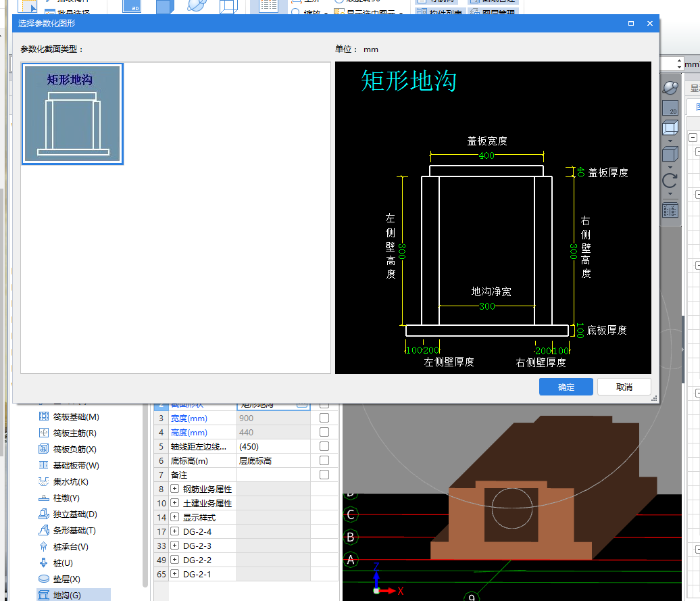Viewport: 700px width, 601px height.
Task: Expand the DG-2-2 property row
Action: (x=174, y=560)
